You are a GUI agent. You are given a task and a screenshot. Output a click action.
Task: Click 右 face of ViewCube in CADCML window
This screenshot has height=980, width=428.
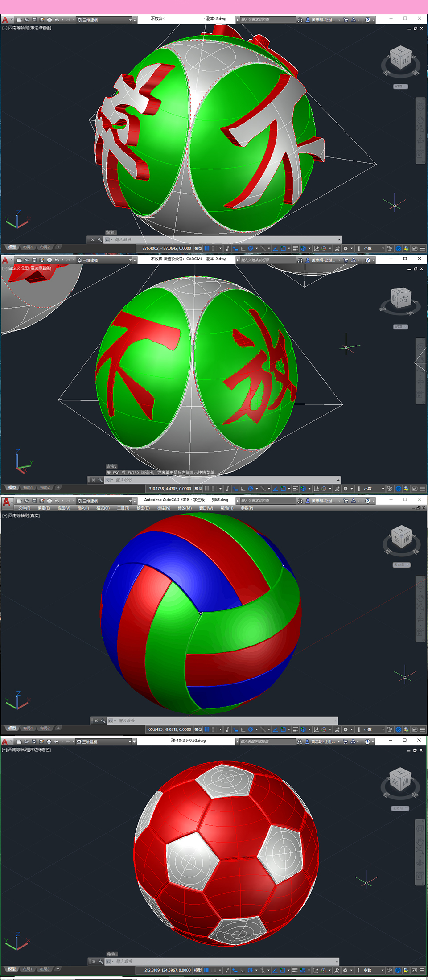(x=404, y=300)
